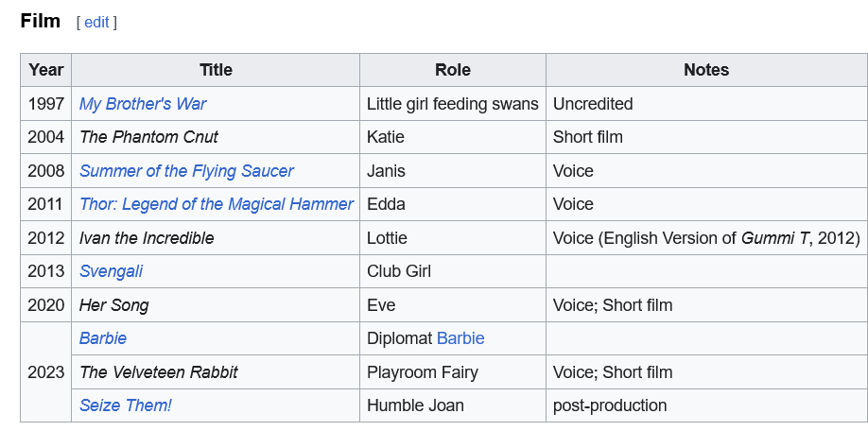Open the Seize Them! link

coord(125,405)
